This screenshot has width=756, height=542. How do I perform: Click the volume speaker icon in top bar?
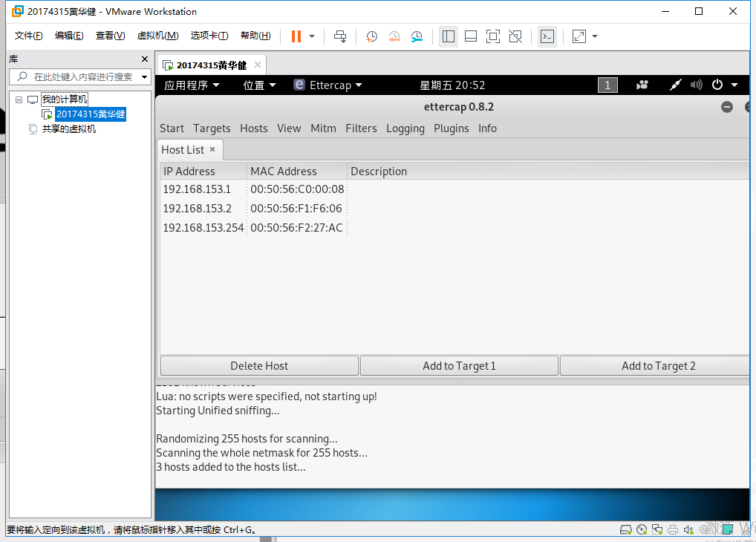tap(696, 85)
